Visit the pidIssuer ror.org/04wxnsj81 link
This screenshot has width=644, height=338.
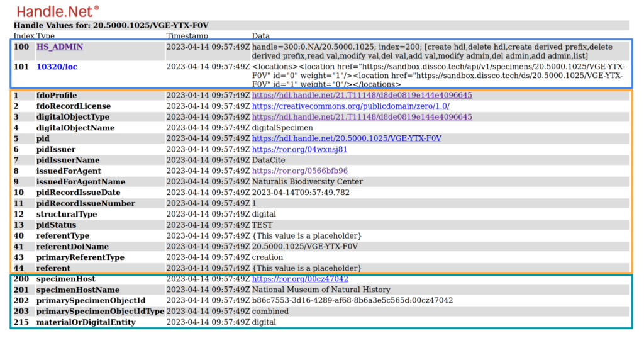299,150
